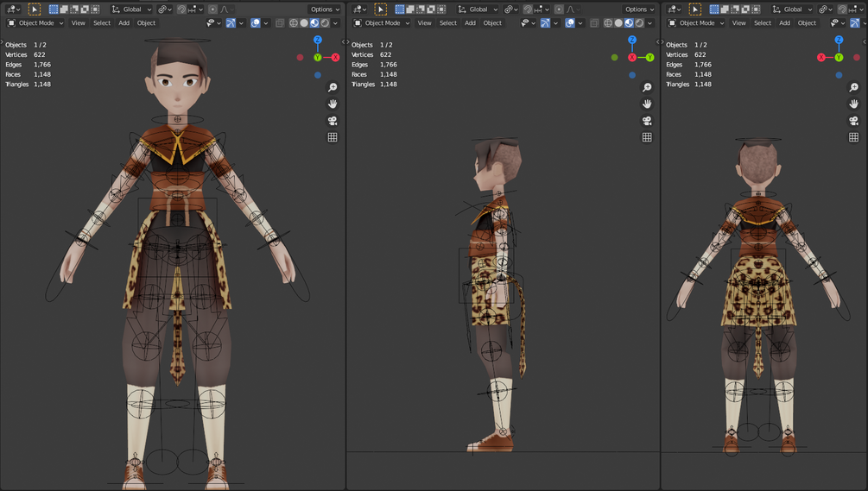This screenshot has width=868, height=491.
Task: Switch perspective/orthographic grid icon in right viewport
Action: pos(853,137)
